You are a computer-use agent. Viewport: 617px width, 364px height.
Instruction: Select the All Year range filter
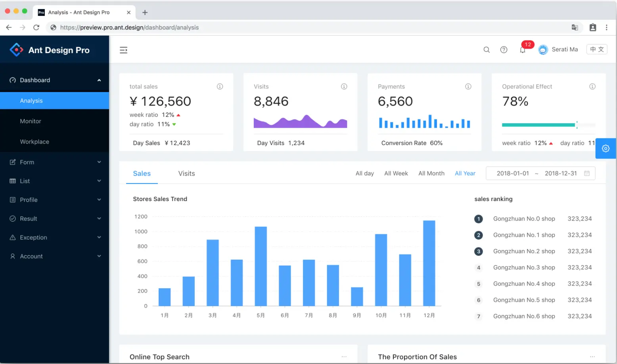point(465,173)
